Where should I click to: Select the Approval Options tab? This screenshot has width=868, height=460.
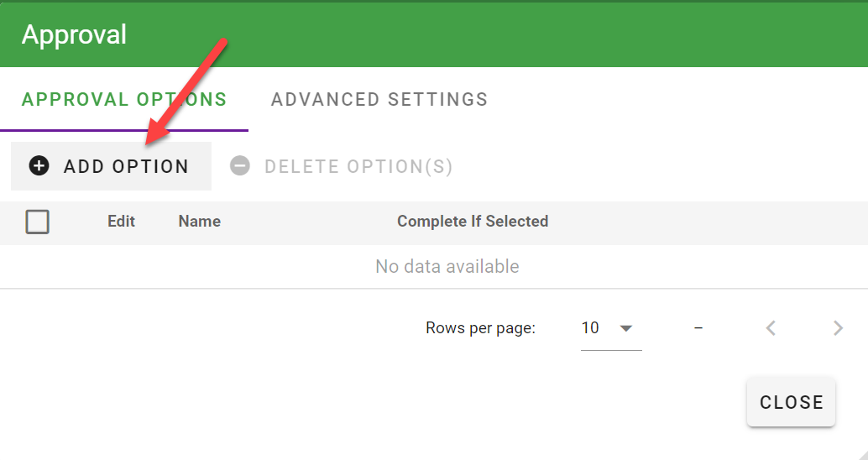pos(124,100)
